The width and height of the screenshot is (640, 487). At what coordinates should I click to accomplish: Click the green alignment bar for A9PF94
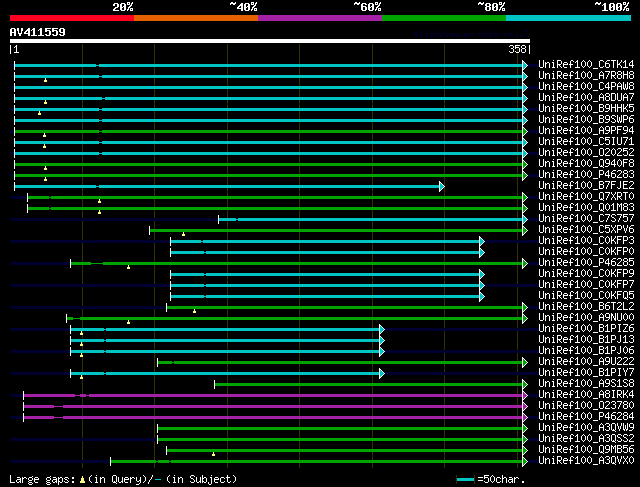[x=269, y=131]
